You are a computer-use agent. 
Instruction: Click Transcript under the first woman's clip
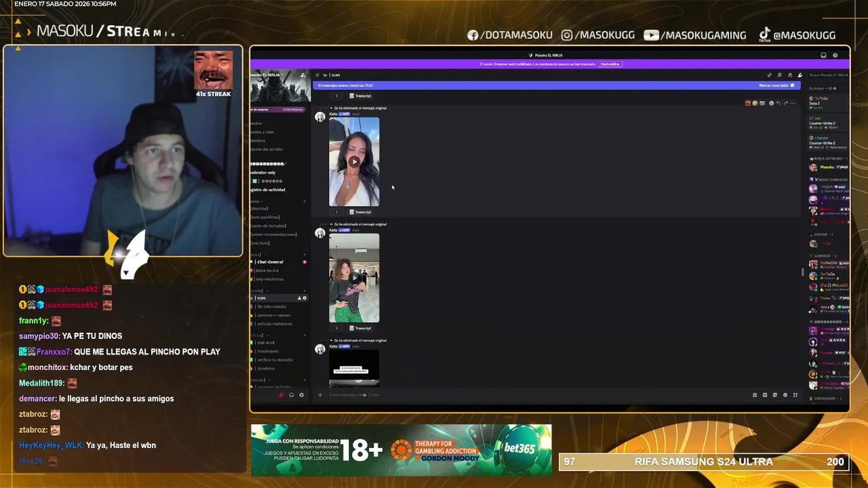point(360,212)
